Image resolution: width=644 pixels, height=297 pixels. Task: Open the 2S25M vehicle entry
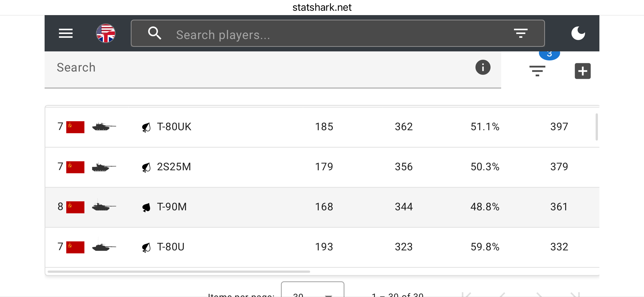coord(174,167)
